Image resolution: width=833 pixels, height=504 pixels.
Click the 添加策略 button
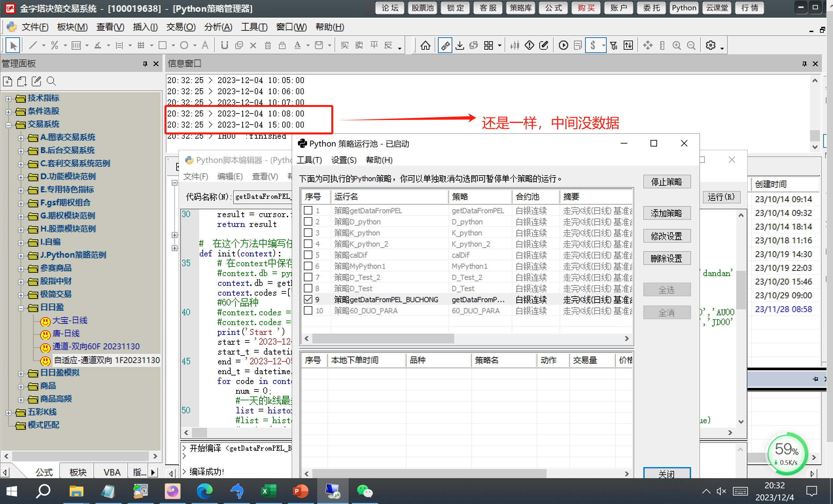[667, 213]
